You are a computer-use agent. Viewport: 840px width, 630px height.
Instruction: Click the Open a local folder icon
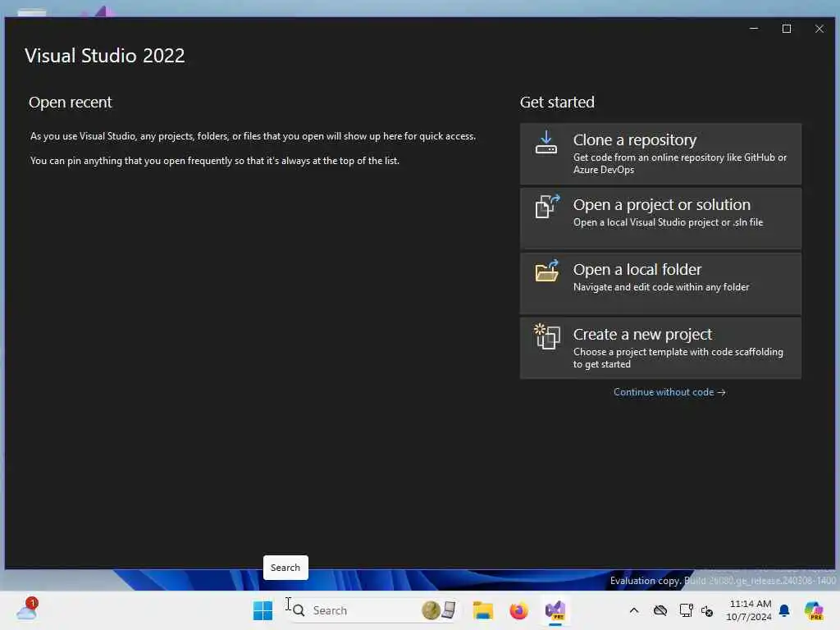pos(547,271)
